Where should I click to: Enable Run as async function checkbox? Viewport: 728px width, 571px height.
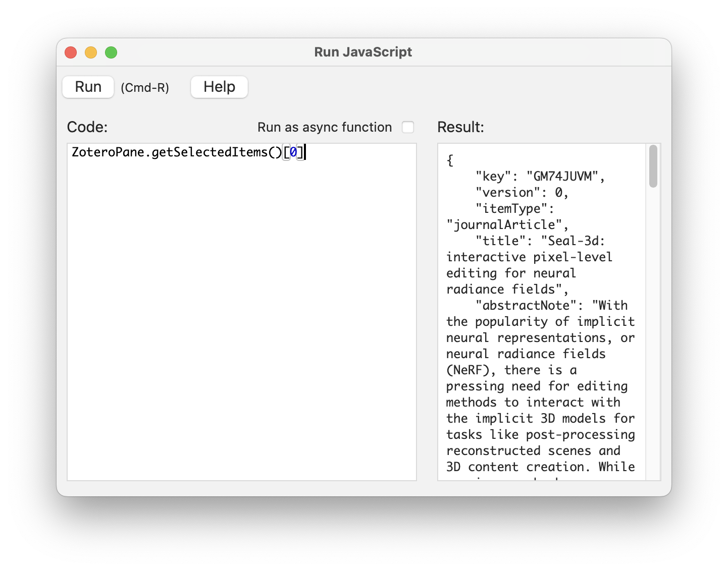[408, 127]
